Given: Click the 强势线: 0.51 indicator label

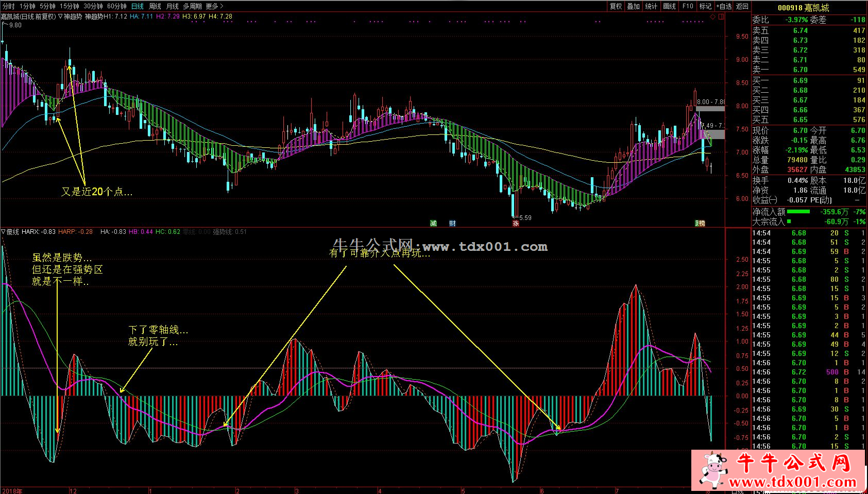Looking at the screenshot, I should pyautogui.click(x=230, y=232).
